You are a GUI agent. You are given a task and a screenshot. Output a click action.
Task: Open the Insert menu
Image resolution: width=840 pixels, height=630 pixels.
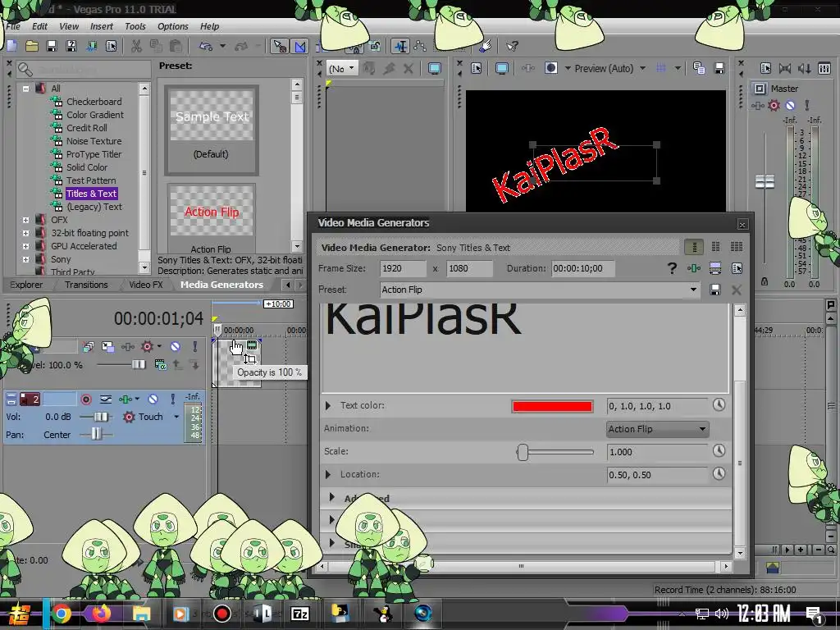[x=101, y=26]
